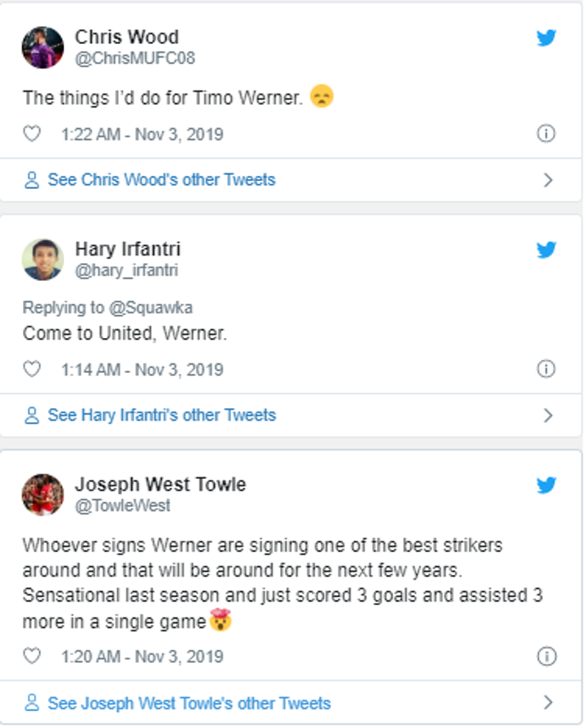Open Hary Irfantri's profile picture

[x=42, y=260]
